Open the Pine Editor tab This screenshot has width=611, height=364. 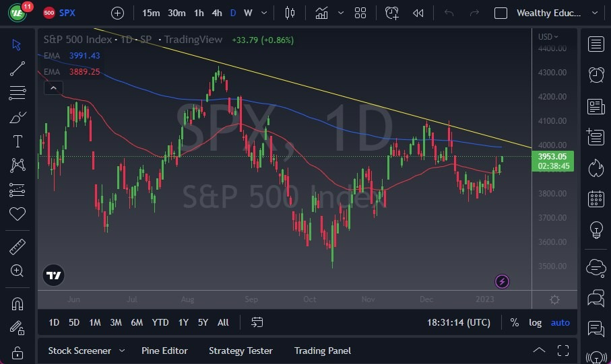[x=164, y=351]
